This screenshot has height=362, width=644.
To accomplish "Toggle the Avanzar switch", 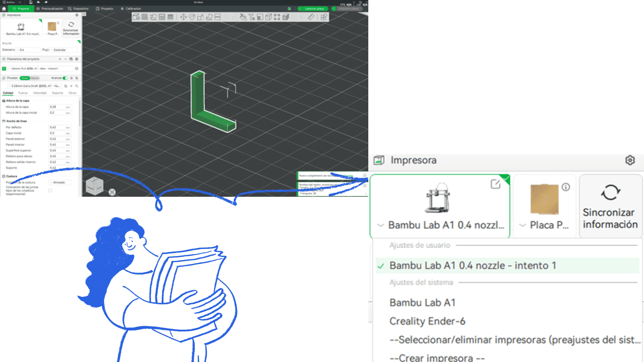I will 65,78.
